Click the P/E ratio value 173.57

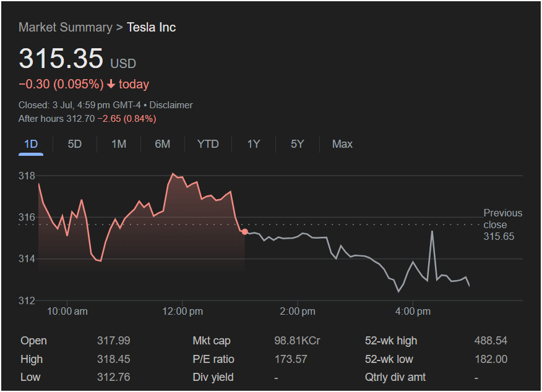[291, 359]
